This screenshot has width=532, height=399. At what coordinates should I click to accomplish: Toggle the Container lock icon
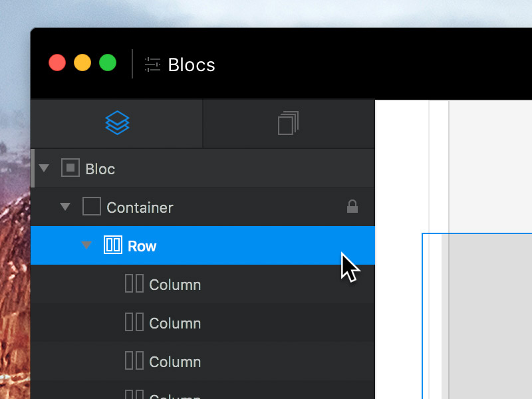[352, 206]
